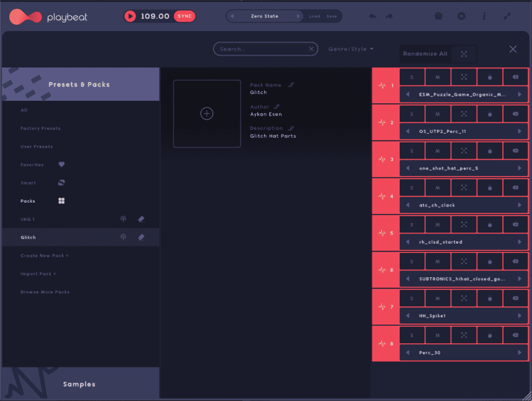Undo the last action with the left-curved arrow

[x=372, y=16]
